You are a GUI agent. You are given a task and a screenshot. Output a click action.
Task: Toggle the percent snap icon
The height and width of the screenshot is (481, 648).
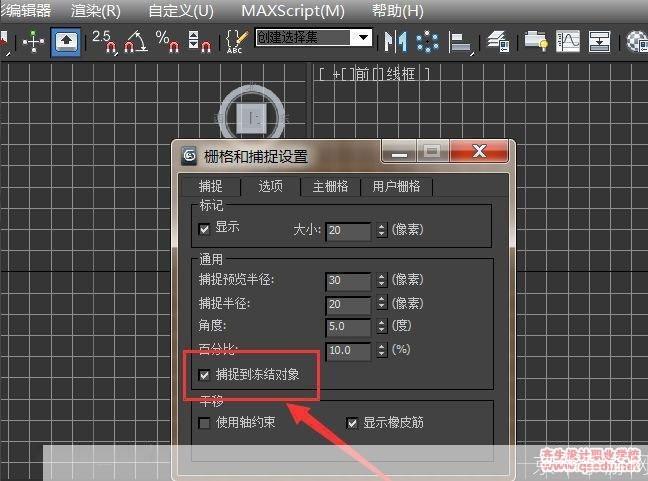[167, 41]
